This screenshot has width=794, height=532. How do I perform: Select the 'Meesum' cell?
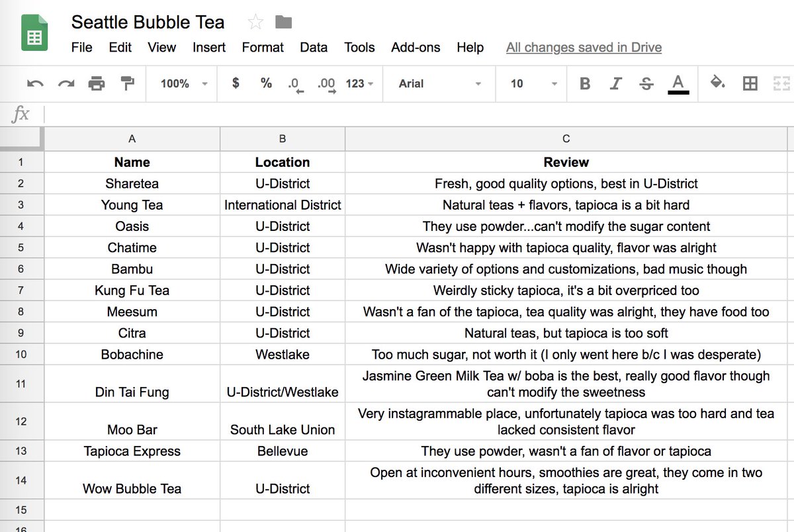[x=132, y=312]
